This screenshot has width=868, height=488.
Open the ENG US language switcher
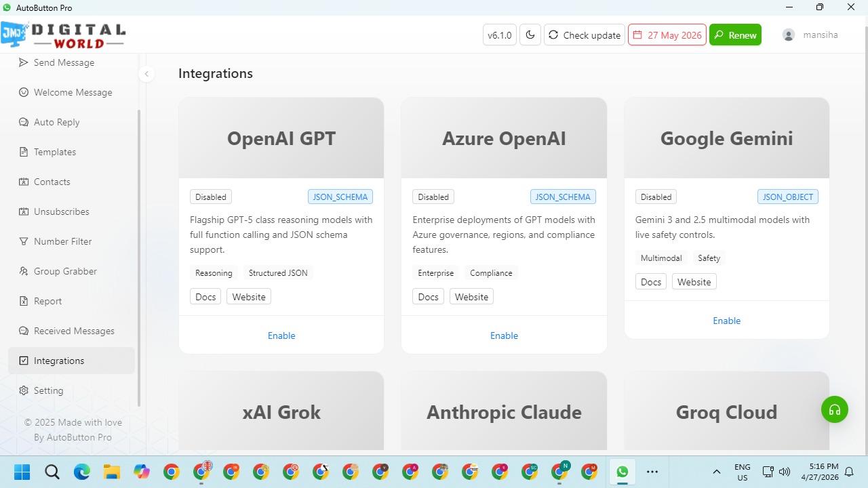tap(743, 472)
